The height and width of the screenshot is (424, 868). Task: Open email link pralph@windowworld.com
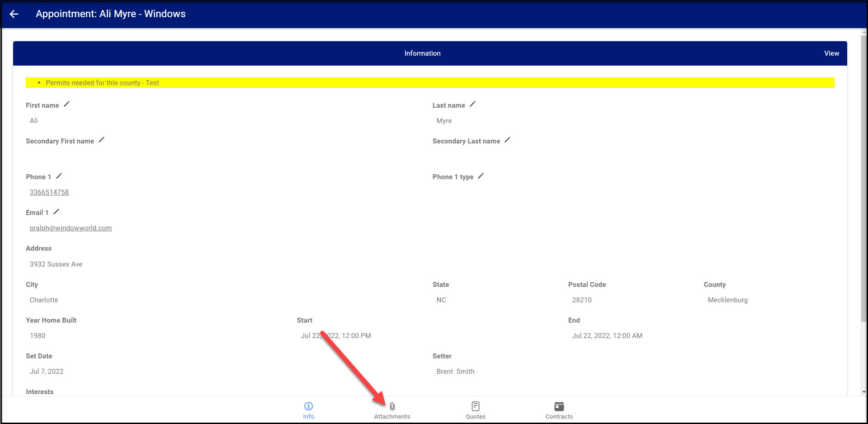tap(71, 228)
